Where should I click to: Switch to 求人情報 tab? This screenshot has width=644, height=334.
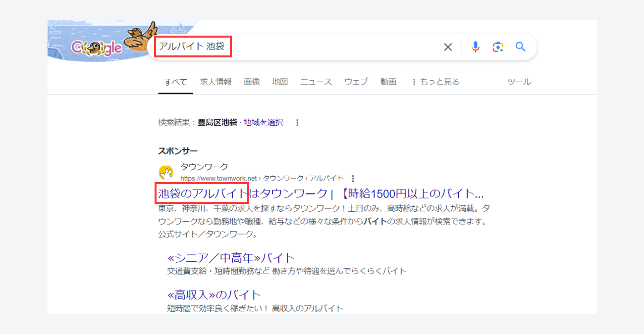216,82
